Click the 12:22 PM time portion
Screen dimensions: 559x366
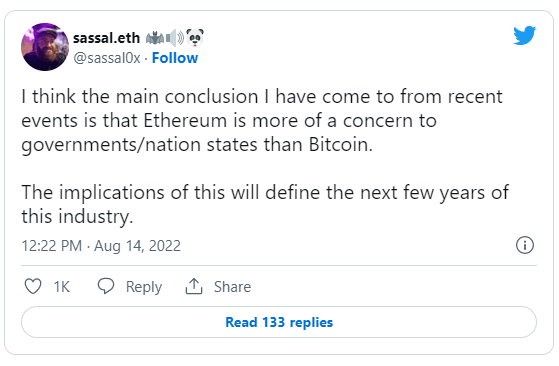(x=52, y=246)
